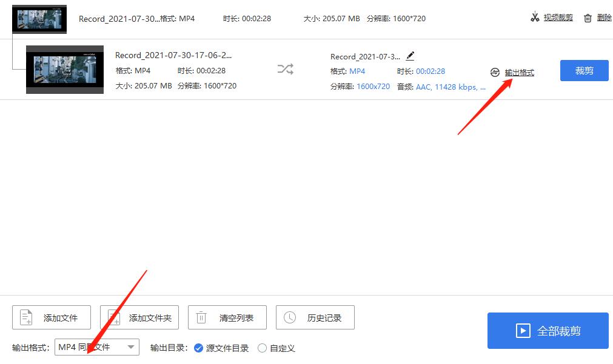Click the trash icon on 清空列表 button
The width and height of the screenshot is (613, 364).
click(x=201, y=317)
